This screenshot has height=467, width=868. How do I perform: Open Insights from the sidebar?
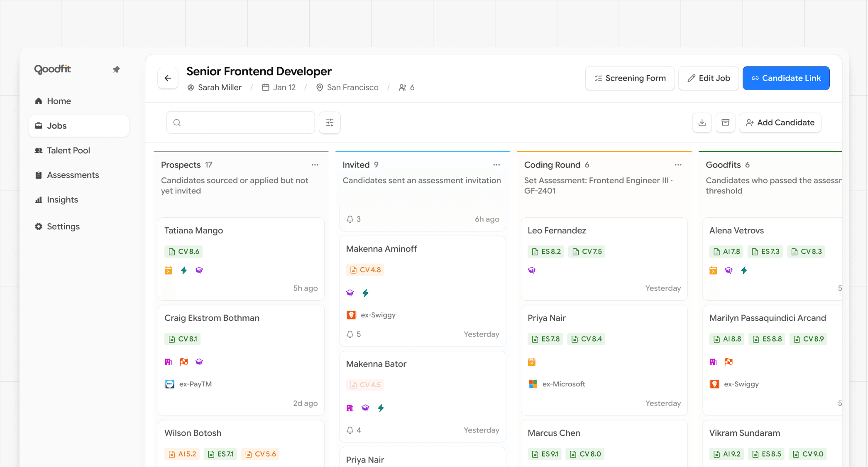62,200
